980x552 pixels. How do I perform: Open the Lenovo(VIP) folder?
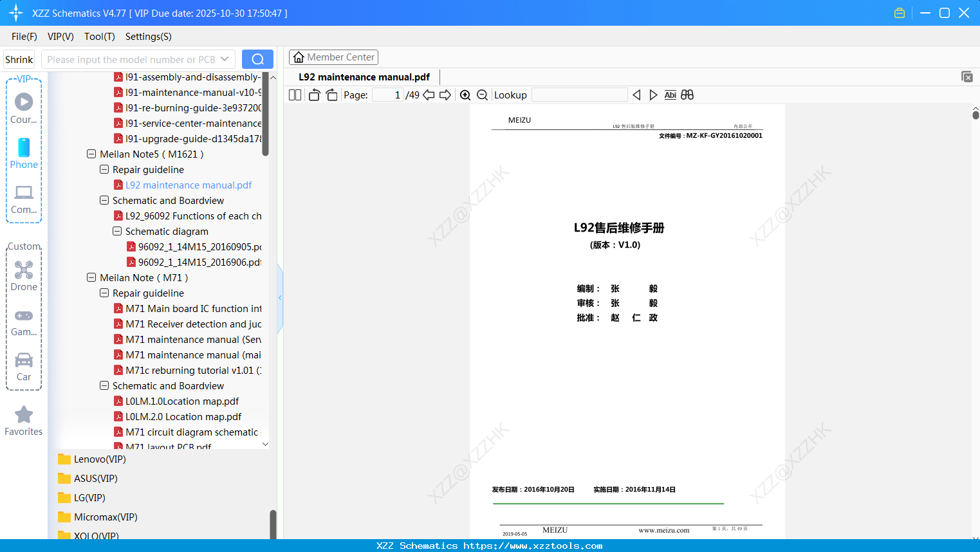(x=91, y=459)
